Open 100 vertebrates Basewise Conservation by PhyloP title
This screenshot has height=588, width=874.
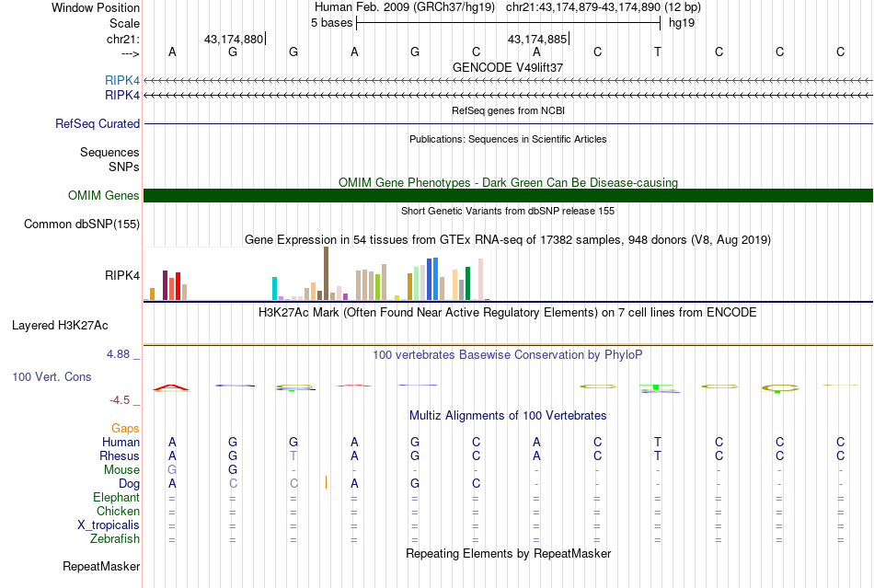pyautogui.click(x=508, y=354)
